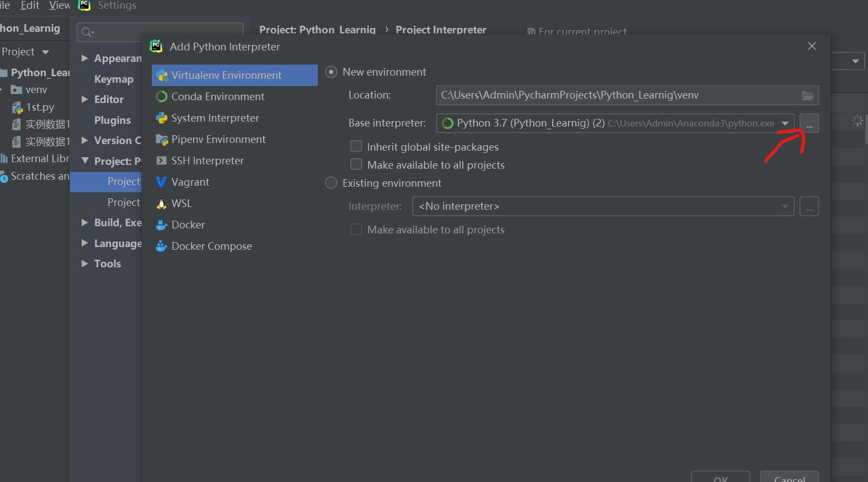Screen dimensions: 868x482
Task: Click search icon in Settings search box
Action: click(87, 33)
